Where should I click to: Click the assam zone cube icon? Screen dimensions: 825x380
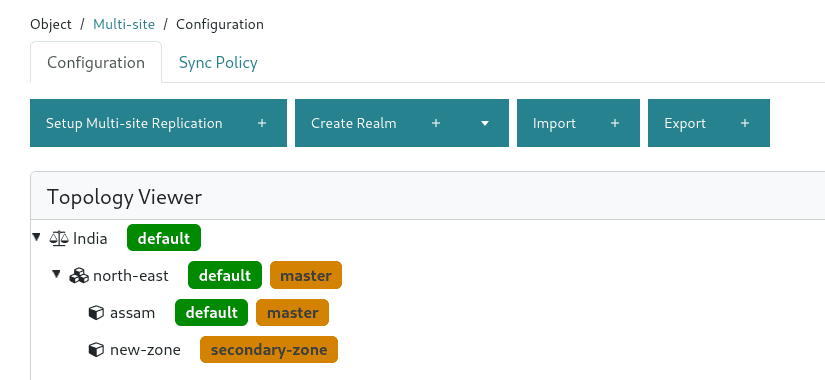point(96,313)
